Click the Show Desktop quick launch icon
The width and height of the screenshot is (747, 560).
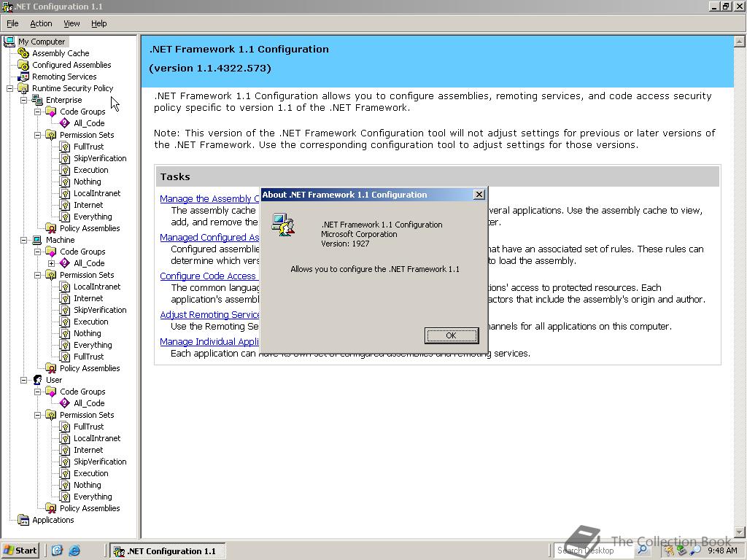(57, 551)
